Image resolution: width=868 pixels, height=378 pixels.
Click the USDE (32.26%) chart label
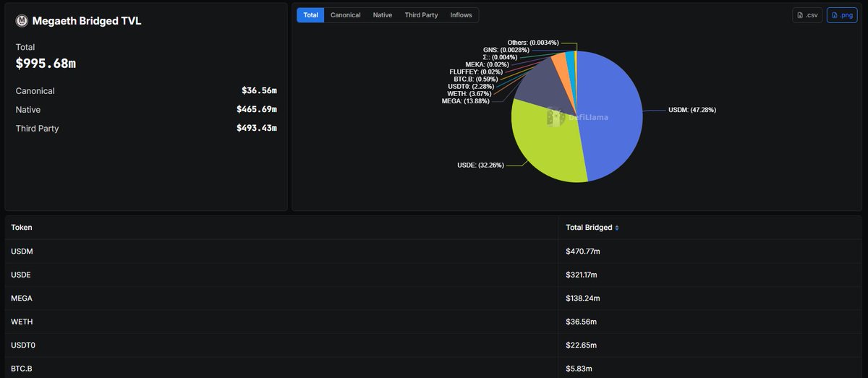(x=480, y=165)
